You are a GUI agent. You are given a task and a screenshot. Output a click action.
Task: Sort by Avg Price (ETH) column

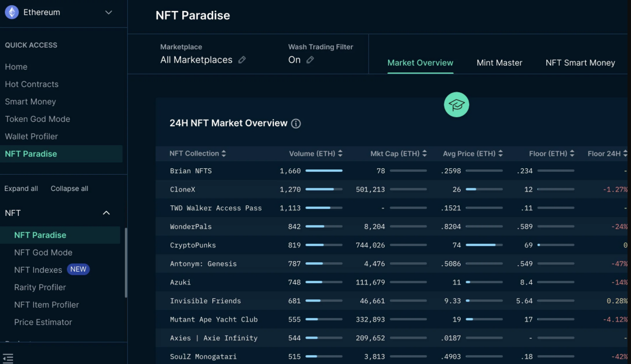tap(473, 153)
